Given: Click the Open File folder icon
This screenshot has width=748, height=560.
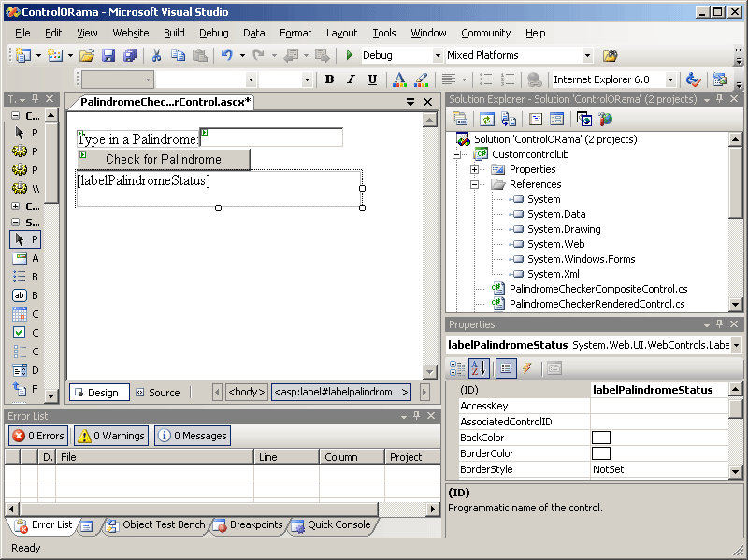Looking at the screenshot, I should (x=86, y=56).
